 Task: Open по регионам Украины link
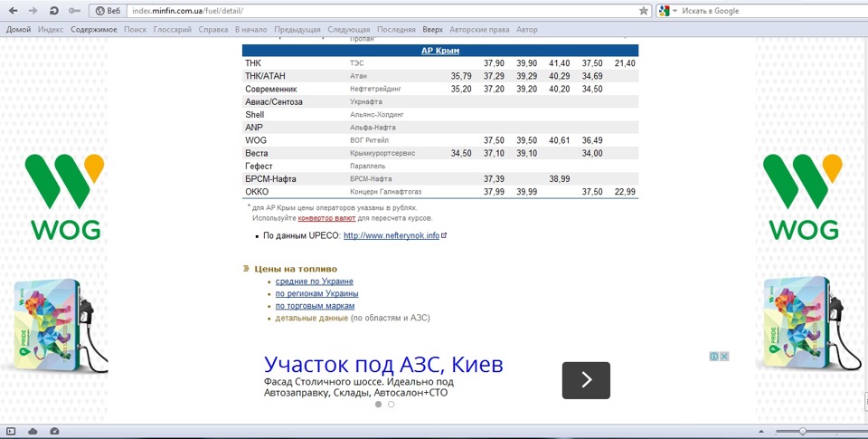tap(316, 294)
